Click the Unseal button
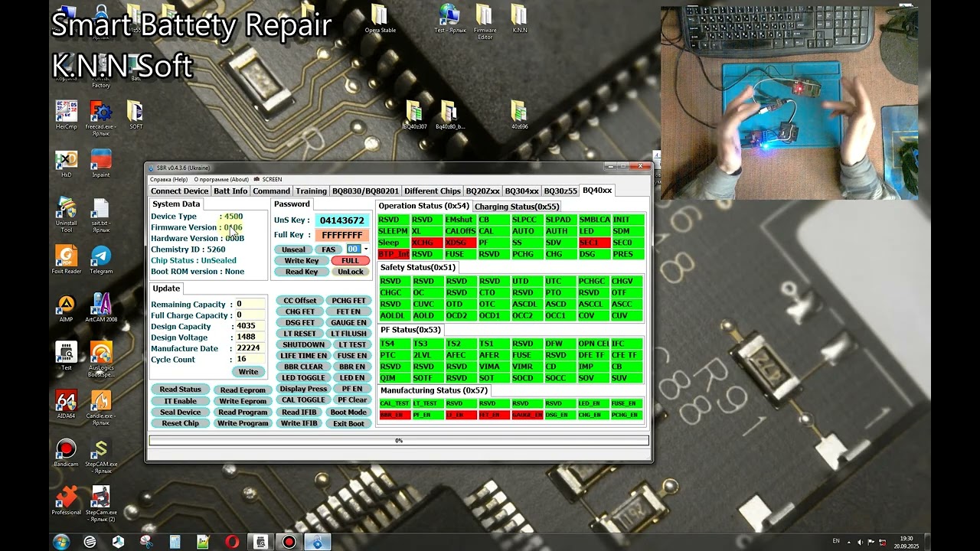Screen dimensions: 980x551 coord(293,249)
